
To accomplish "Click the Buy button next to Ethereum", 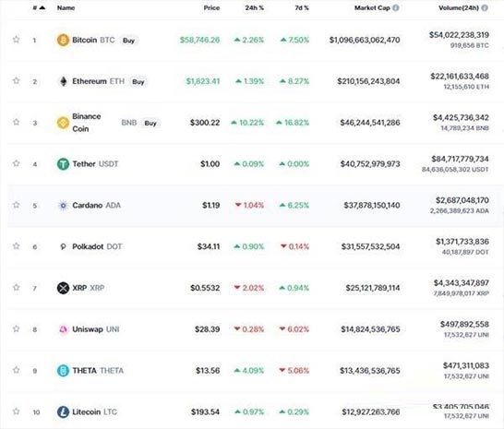I will pos(138,81).
